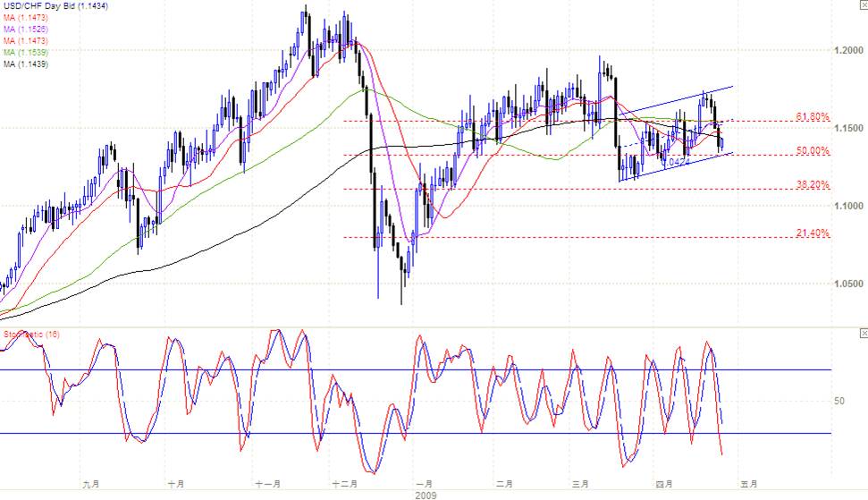Select the purple MA (1.1526) legend entry
Image resolution: width=868 pixels, height=500 pixels.
[x=26, y=30]
